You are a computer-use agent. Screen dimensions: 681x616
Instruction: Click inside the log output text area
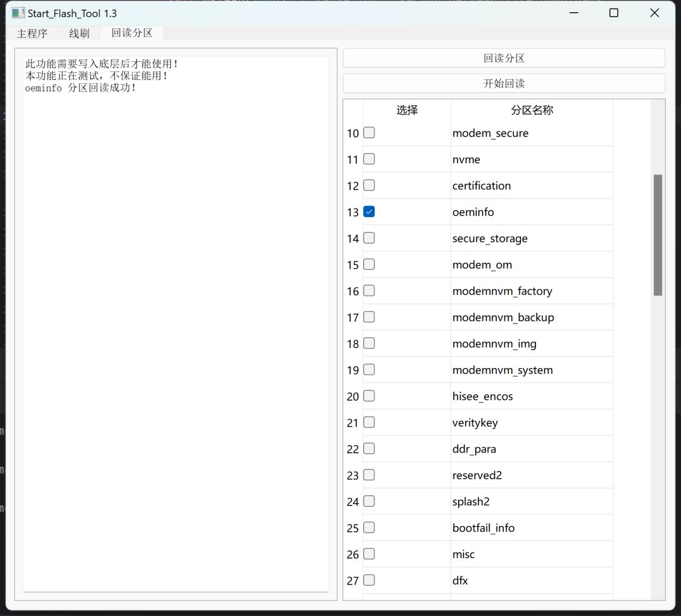pos(176,319)
